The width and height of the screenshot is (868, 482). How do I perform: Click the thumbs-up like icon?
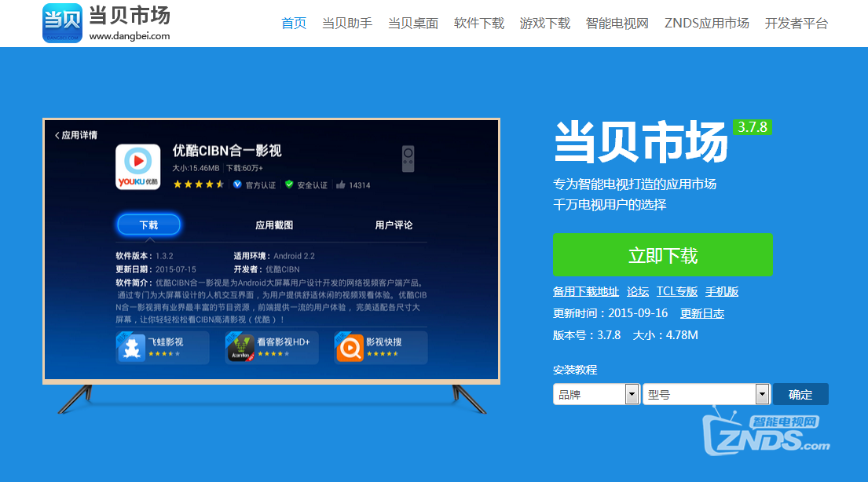point(340,184)
